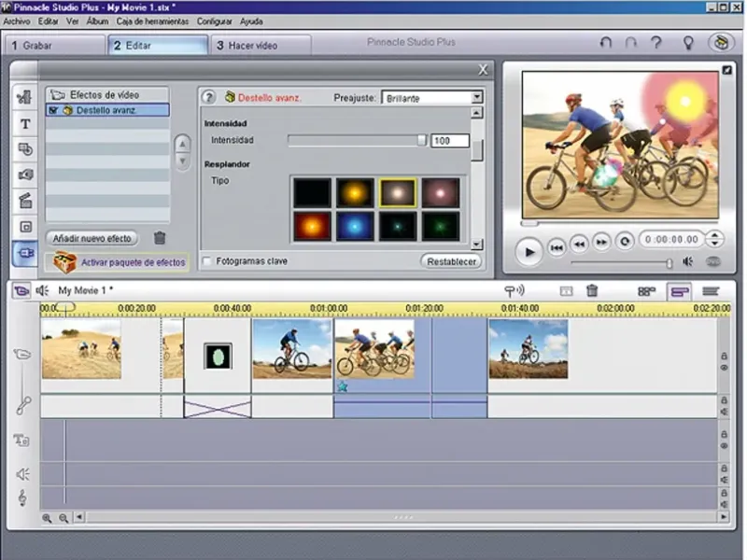Enable the Fotogramas clave checkbox
This screenshot has height=560, width=747.
click(x=207, y=261)
